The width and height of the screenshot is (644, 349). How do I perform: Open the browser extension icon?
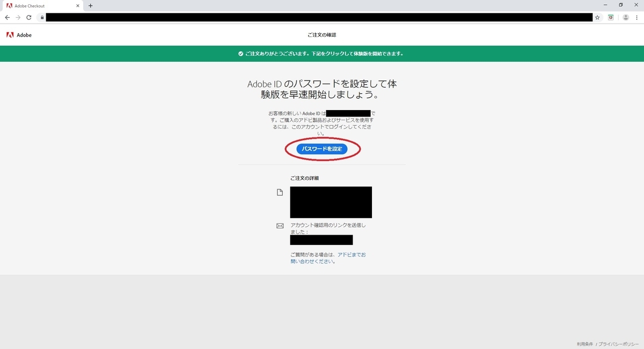click(611, 17)
